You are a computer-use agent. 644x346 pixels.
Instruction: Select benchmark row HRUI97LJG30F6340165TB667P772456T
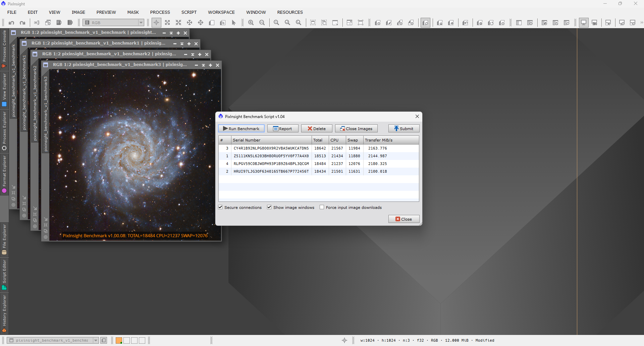(x=319, y=171)
